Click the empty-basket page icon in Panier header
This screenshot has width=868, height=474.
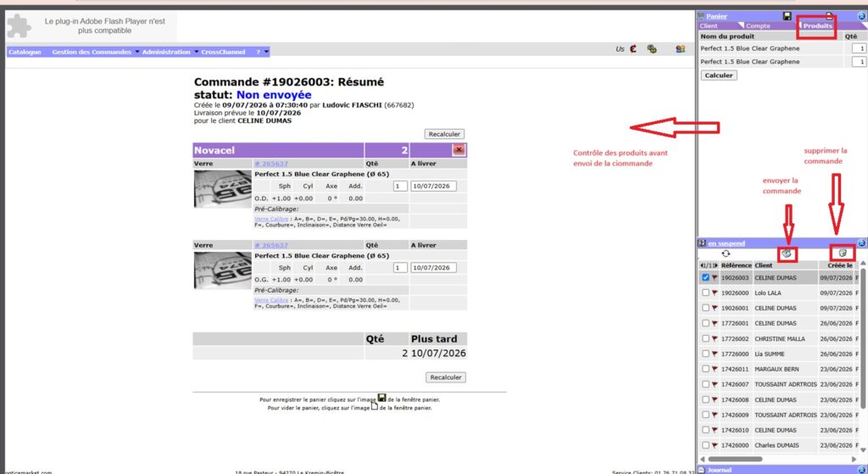pos(829,15)
